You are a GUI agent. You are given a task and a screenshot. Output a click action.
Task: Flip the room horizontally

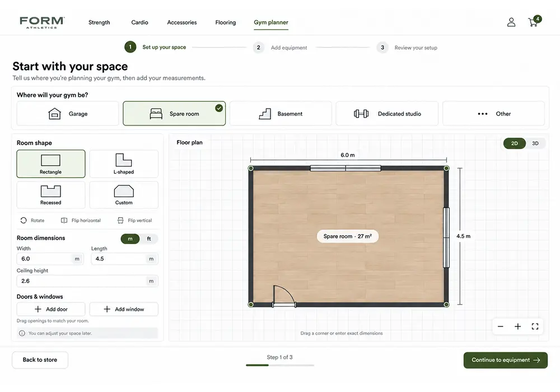coord(64,220)
